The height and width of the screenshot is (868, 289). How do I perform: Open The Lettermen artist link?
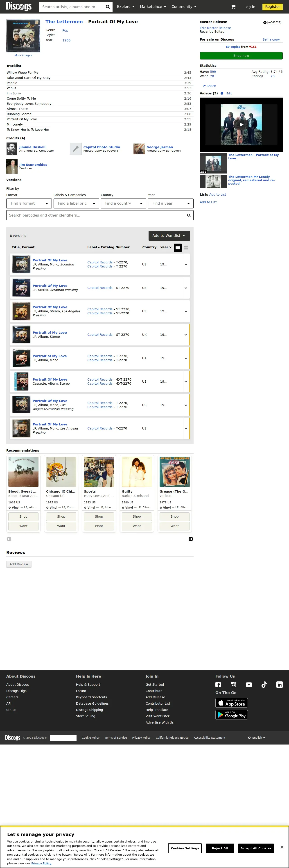[x=64, y=22]
